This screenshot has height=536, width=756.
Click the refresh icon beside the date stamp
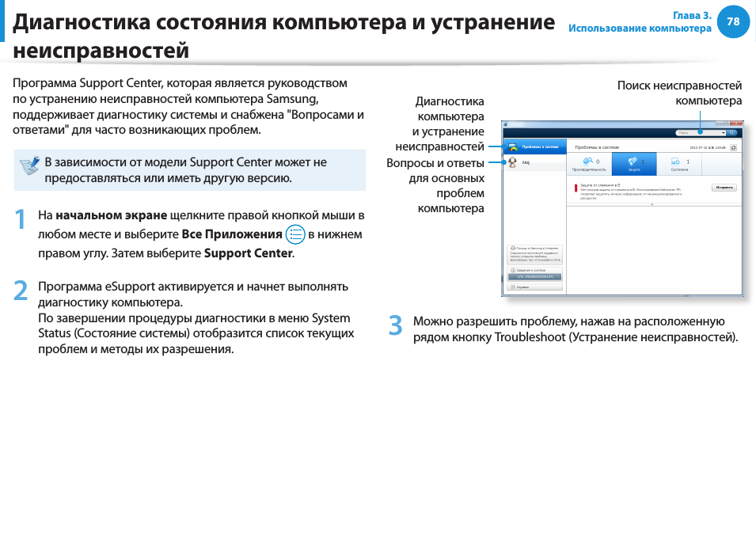tap(733, 147)
